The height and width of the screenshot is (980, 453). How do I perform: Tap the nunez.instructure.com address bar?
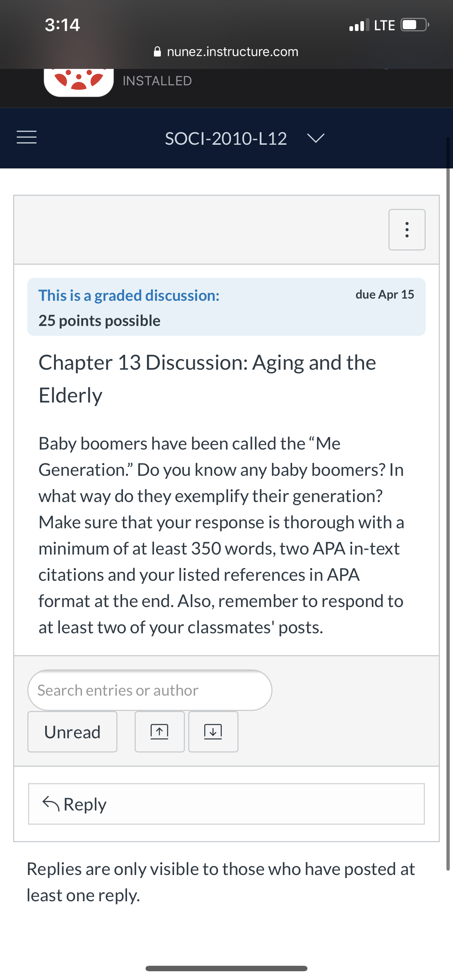point(226,51)
